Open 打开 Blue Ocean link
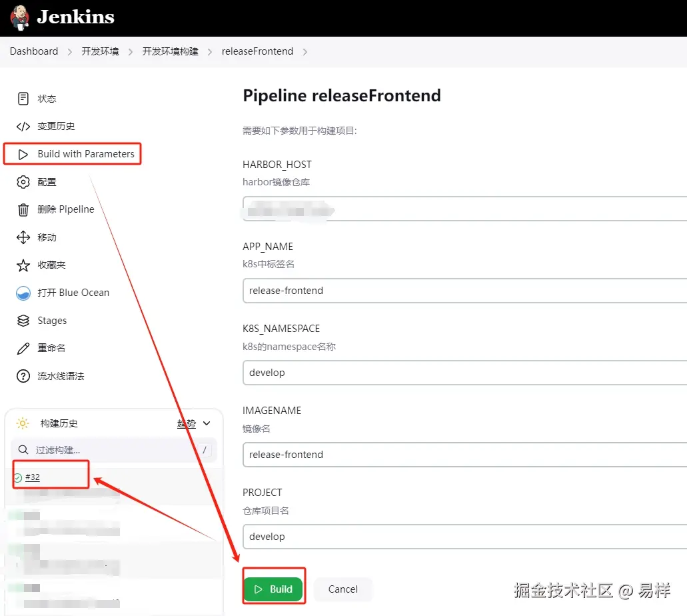Image resolution: width=687 pixels, height=616 pixels. click(x=72, y=293)
